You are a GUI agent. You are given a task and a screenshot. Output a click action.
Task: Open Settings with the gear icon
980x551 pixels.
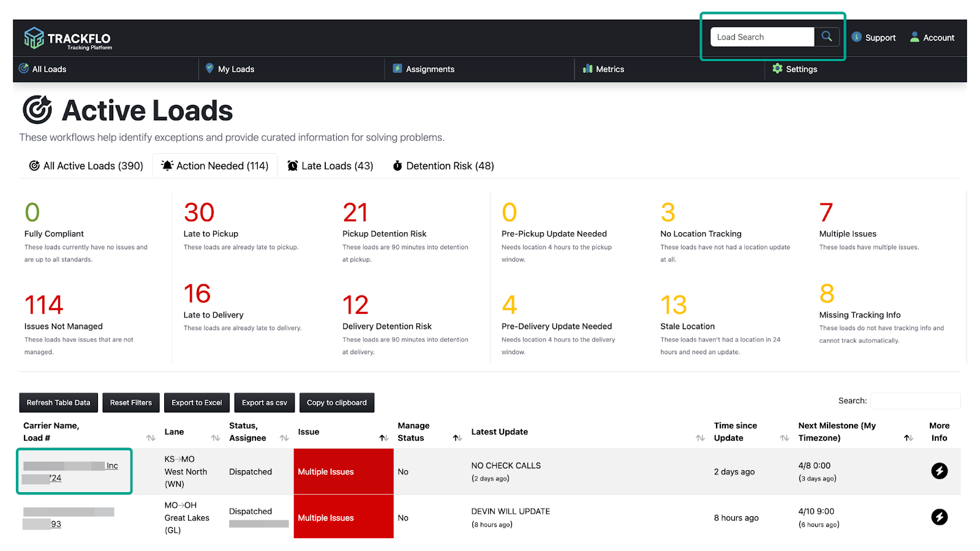(777, 69)
